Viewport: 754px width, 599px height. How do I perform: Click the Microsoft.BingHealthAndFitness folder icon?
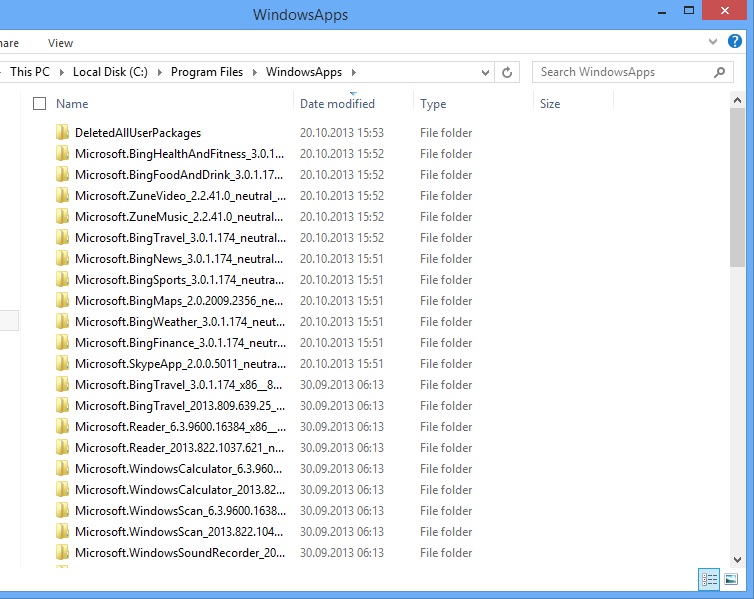click(62, 153)
